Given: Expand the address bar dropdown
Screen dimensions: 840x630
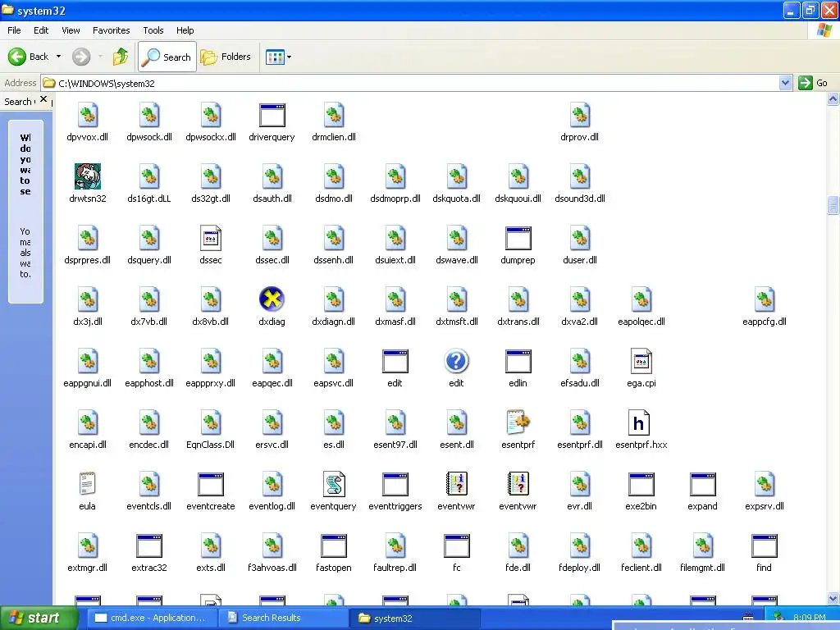Looking at the screenshot, I should 785,83.
